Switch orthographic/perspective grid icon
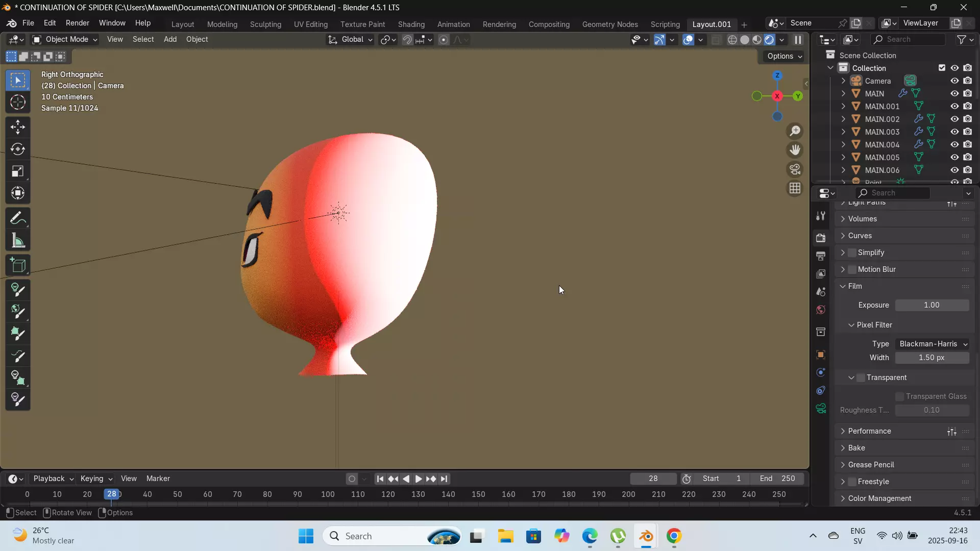The image size is (980, 551). (x=795, y=188)
